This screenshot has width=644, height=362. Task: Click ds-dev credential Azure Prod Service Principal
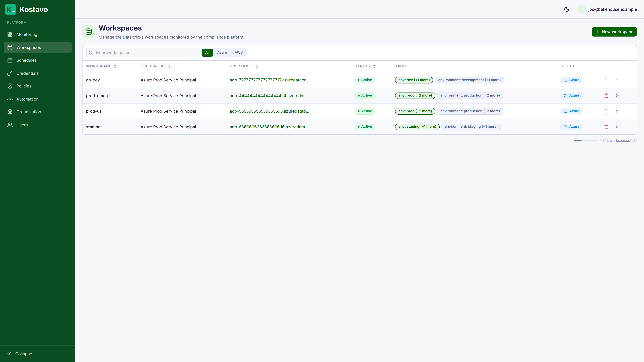pyautogui.click(x=168, y=80)
